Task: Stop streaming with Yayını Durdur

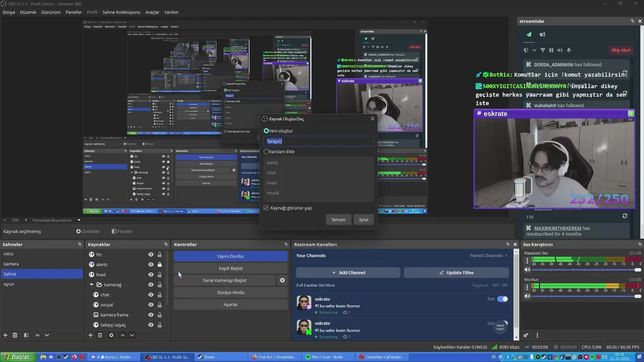Action: 230,256
